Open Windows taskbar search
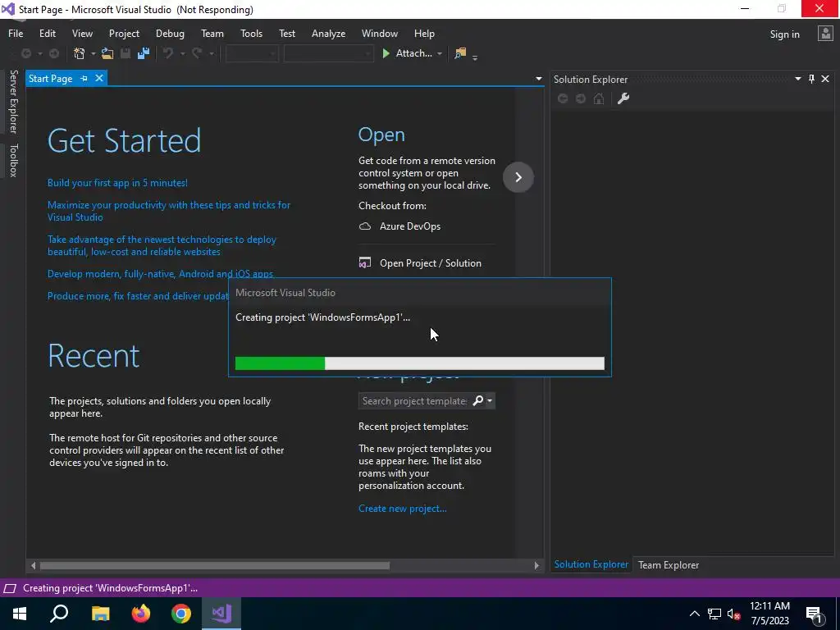Viewport: 840px width, 630px height. click(59, 614)
